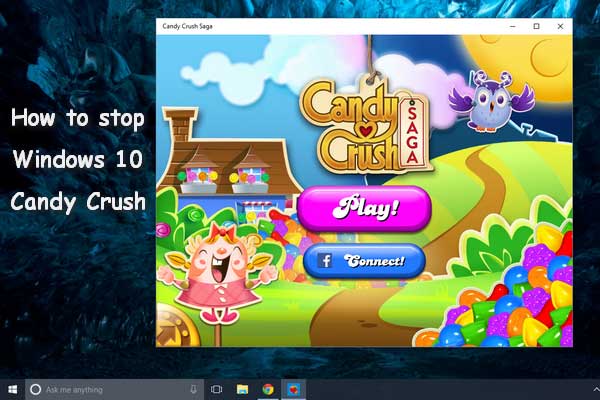Click the cheering girl character Tiffi
Screen dimensions: 600x400
coord(217,274)
